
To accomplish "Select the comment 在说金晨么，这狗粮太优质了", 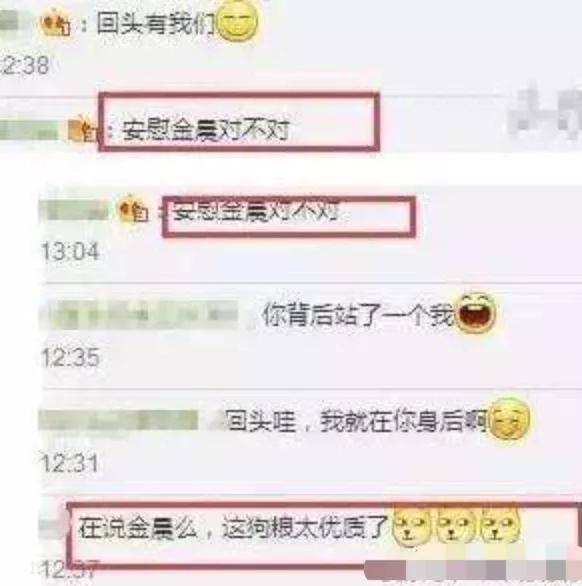I will (x=233, y=528).
